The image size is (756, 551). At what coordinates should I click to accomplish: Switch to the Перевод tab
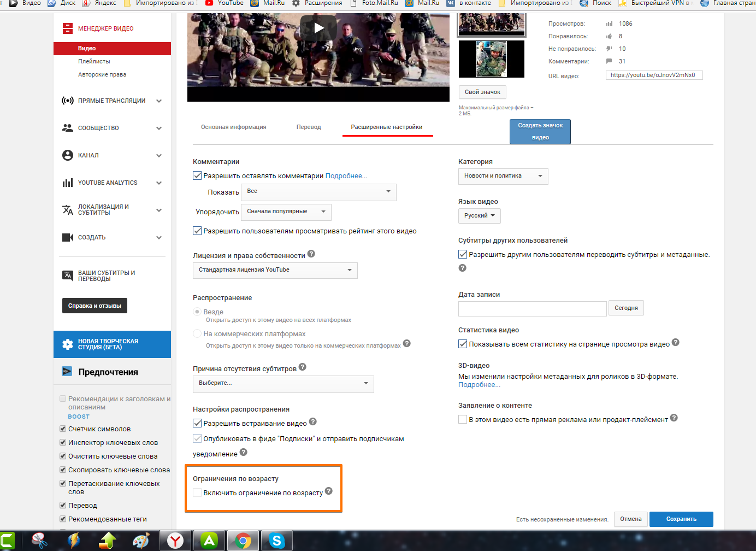pyautogui.click(x=309, y=127)
